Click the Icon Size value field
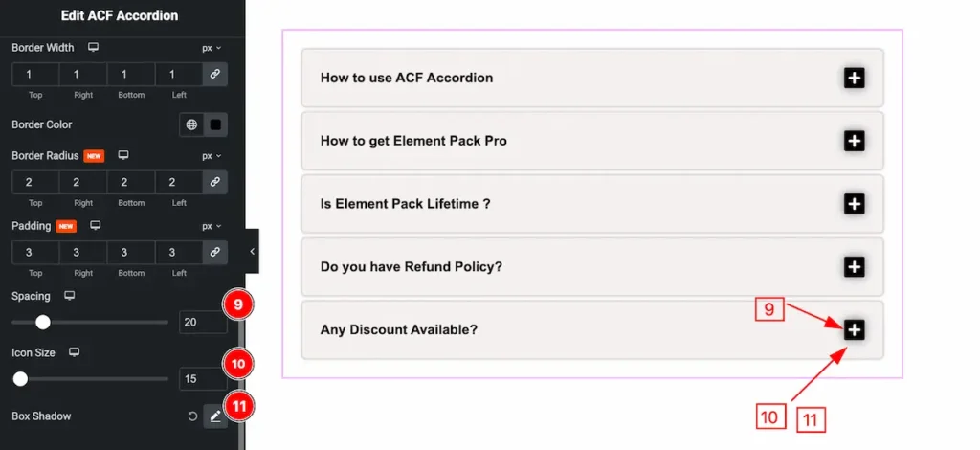This screenshot has width=980, height=450. point(202,379)
